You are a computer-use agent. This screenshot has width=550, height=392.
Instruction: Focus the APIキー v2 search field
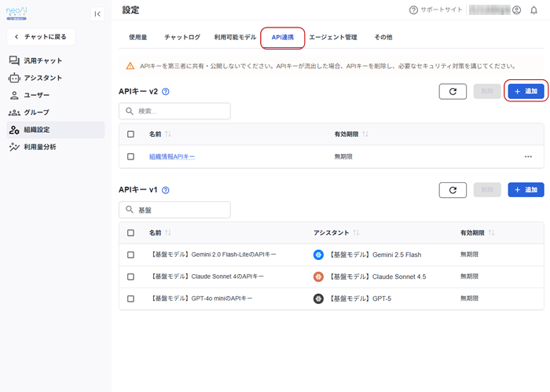pyautogui.click(x=174, y=111)
